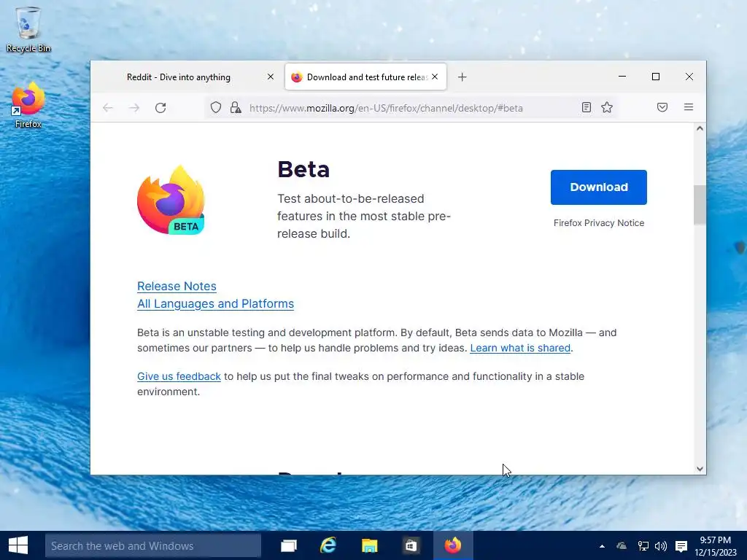Open the Store app on the taskbar
This screenshot has width=747, height=560.
pos(411,545)
